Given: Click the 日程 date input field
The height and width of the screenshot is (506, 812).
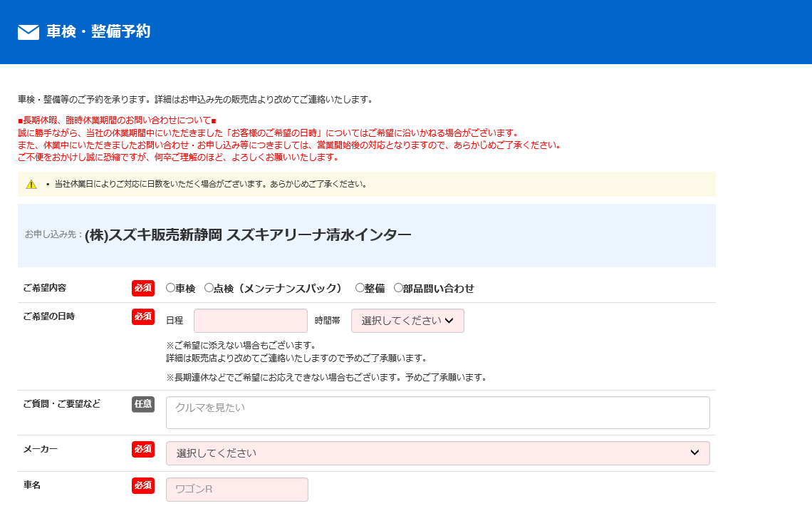Looking at the screenshot, I should coord(251,321).
